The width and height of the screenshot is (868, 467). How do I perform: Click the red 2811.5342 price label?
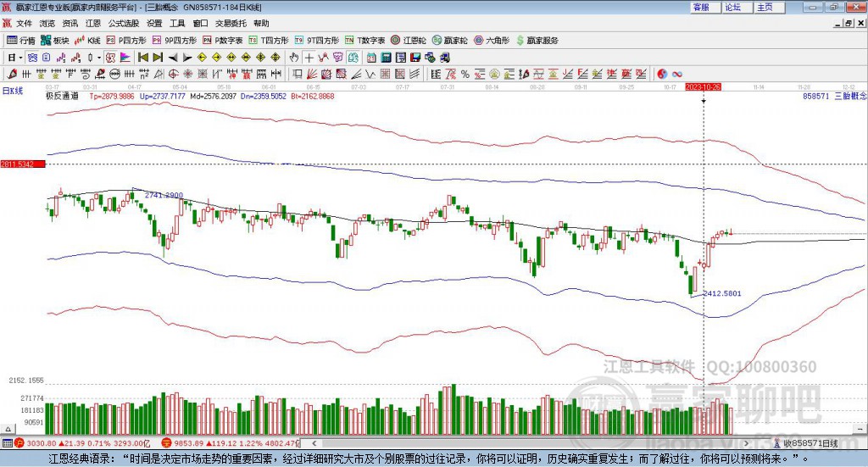(x=23, y=164)
